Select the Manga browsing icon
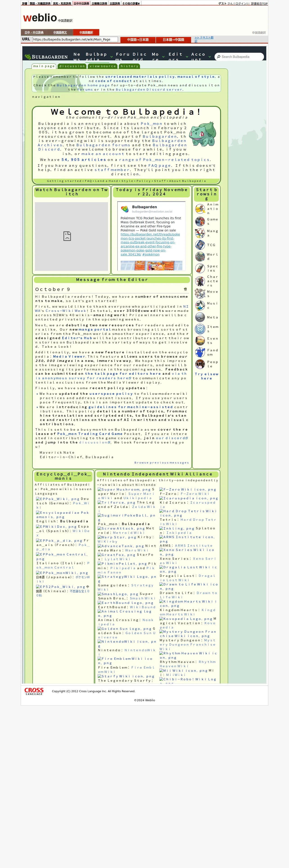 [x=200, y=233]
